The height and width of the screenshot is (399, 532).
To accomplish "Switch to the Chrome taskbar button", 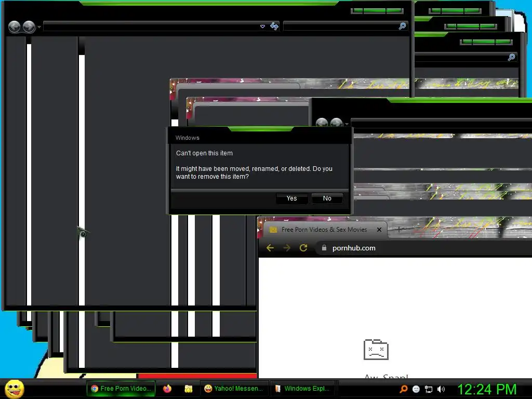I will (x=121, y=389).
